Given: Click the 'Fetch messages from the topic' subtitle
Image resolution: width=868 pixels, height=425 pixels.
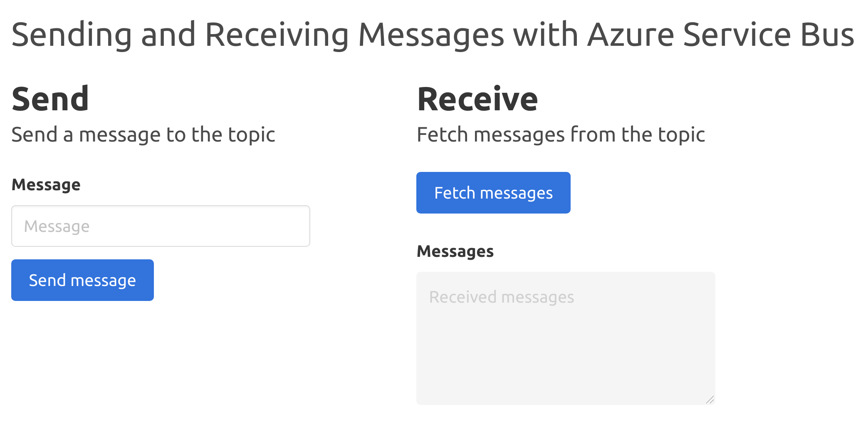Looking at the screenshot, I should 561,135.
